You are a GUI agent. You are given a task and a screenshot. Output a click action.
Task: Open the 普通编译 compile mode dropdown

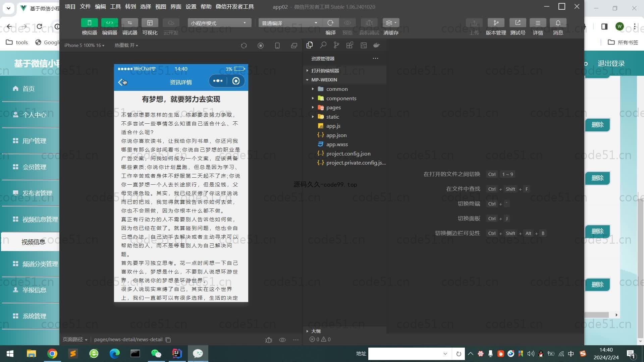click(290, 23)
